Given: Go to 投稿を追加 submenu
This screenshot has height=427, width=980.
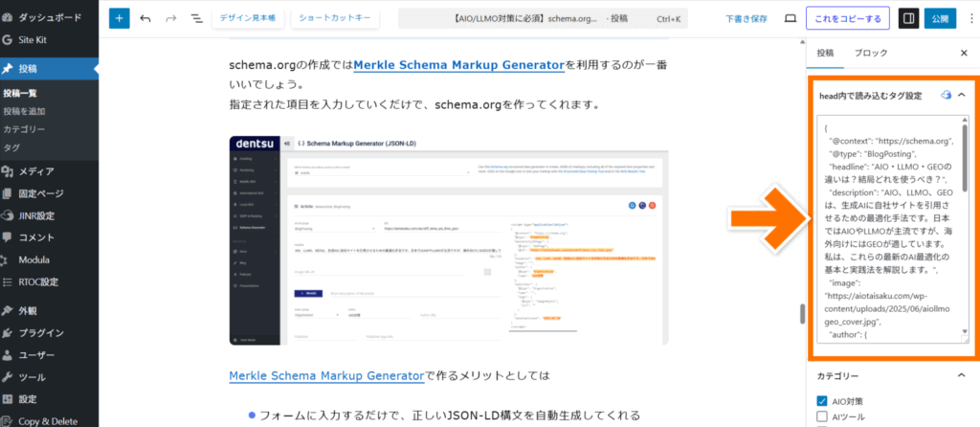Looking at the screenshot, I should [24, 111].
